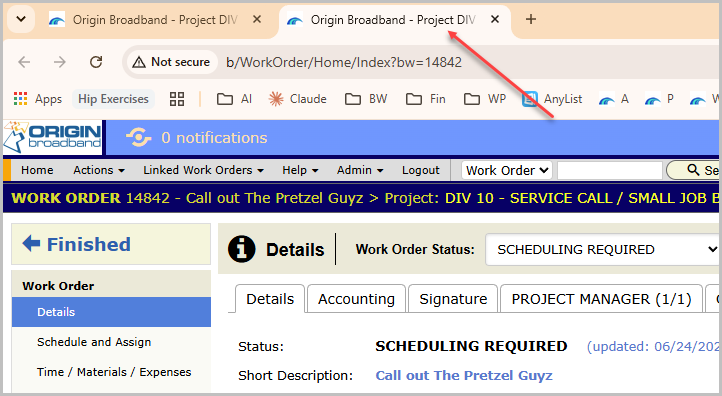This screenshot has height=396, width=722.
Task: Click Logout in the menu bar
Action: pyautogui.click(x=421, y=170)
